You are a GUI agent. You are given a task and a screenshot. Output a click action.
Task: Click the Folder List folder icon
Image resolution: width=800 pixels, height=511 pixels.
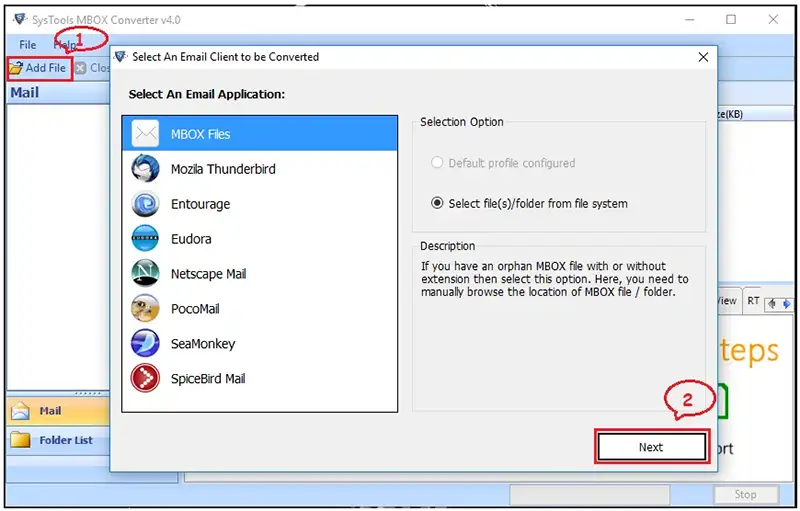[x=20, y=440]
